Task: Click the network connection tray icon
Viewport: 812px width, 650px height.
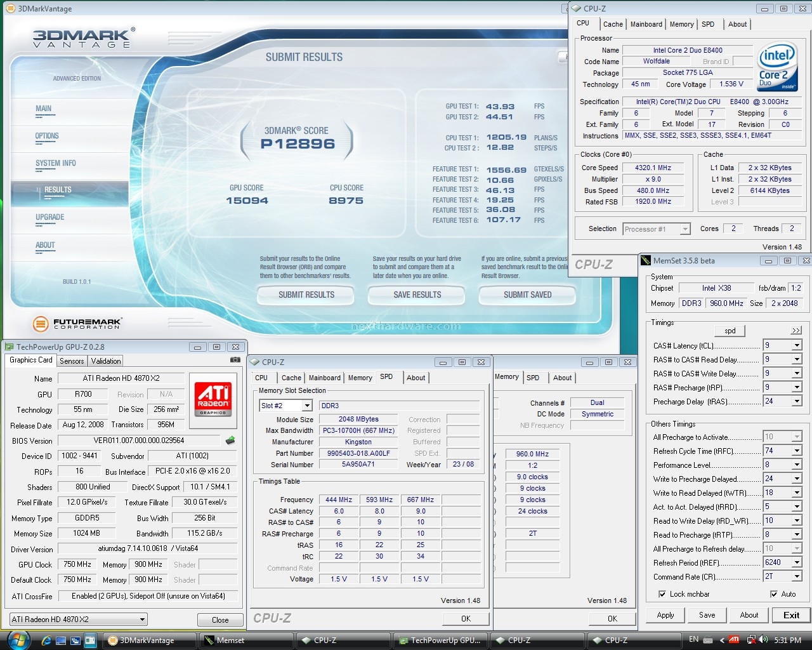Action: 751,640
